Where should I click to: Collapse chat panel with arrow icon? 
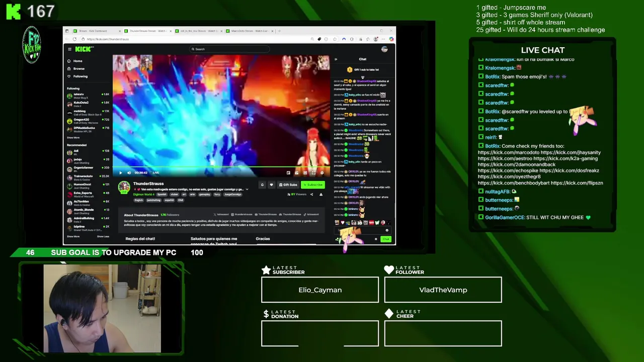[x=336, y=59]
